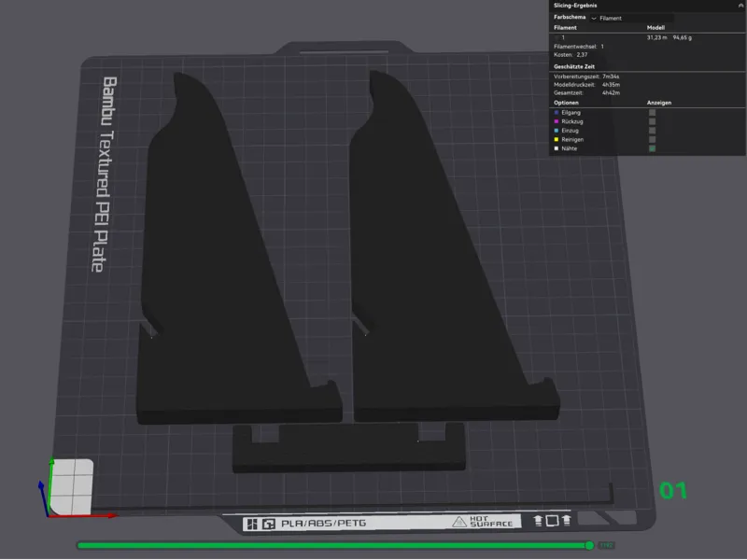747x560 pixels.
Task: Click the yellow Reinigen color swatch
Action: coord(556,139)
